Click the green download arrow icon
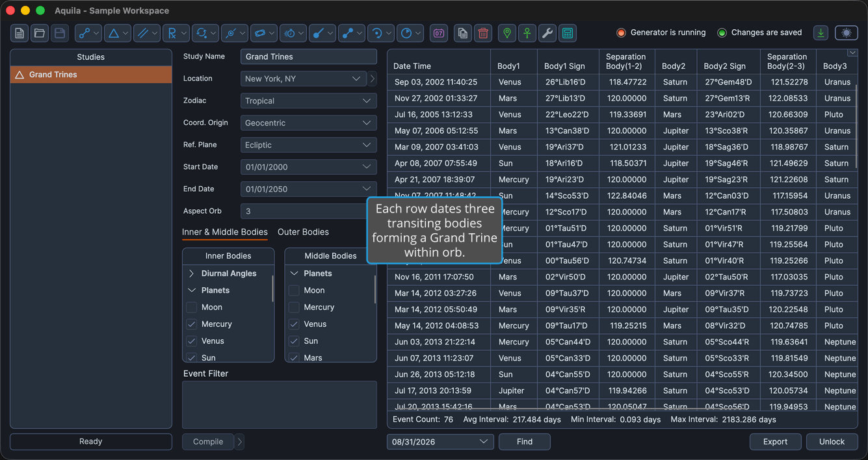The height and width of the screenshot is (460, 868). [821, 32]
